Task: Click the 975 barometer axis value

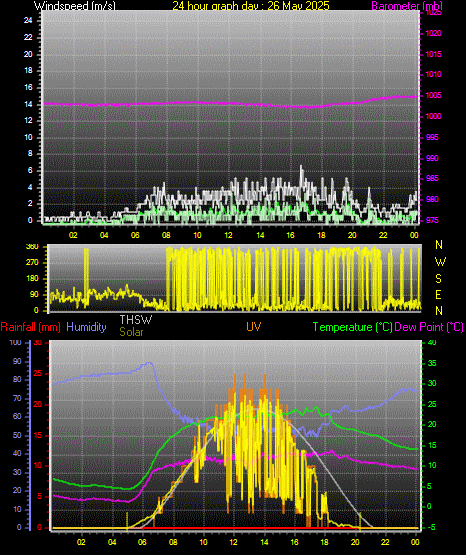Action: coord(432,220)
